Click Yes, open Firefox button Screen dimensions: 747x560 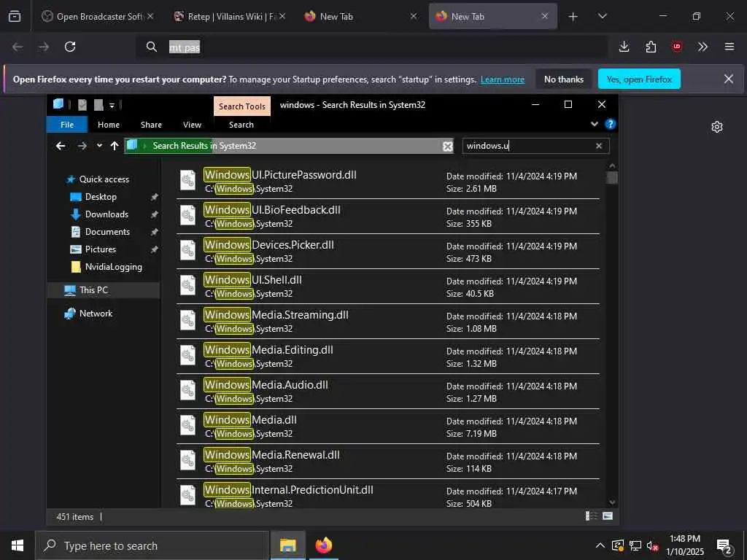(x=639, y=79)
